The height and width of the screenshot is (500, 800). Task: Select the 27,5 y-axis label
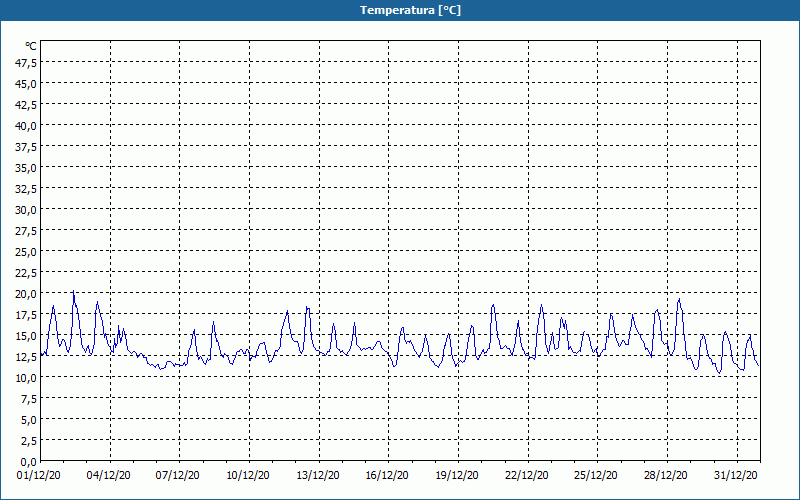[x=27, y=231]
